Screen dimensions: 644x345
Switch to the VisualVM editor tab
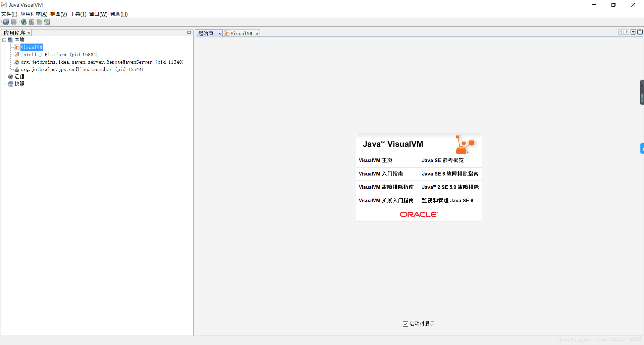241,33
